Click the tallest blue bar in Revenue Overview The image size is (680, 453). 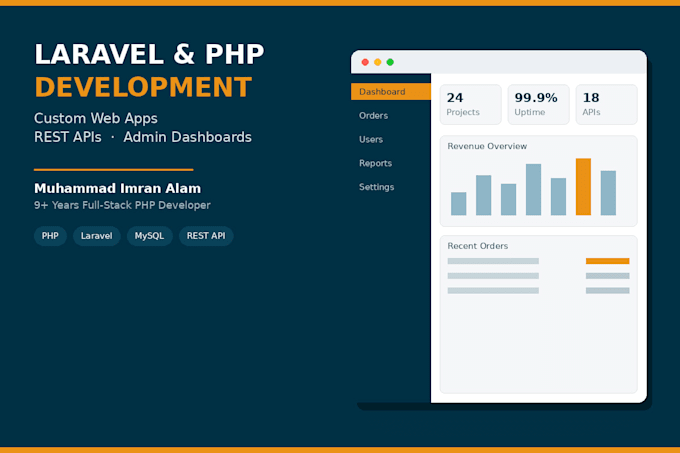(x=533, y=189)
